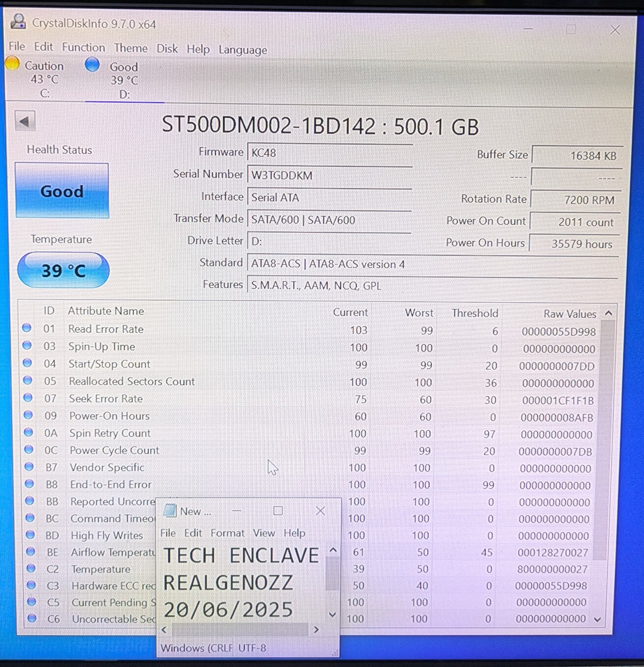Image resolution: width=644 pixels, height=667 pixels.
Task: Open the File menu in CrystalDiskInfo
Action: point(17,46)
